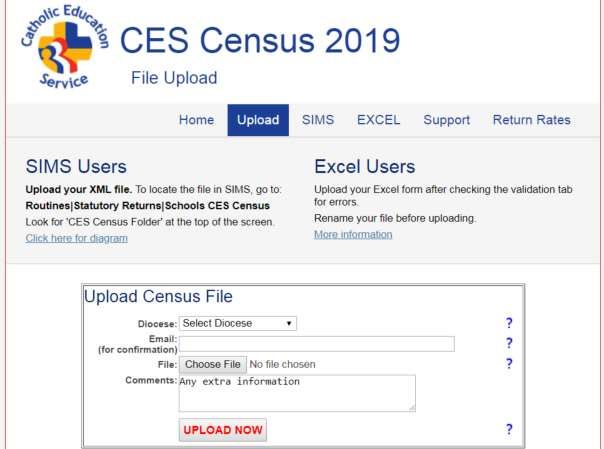The height and width of the screenshot is (449, 604).
Task: Select the Upload tab
Action: click(x=258, y=120)
